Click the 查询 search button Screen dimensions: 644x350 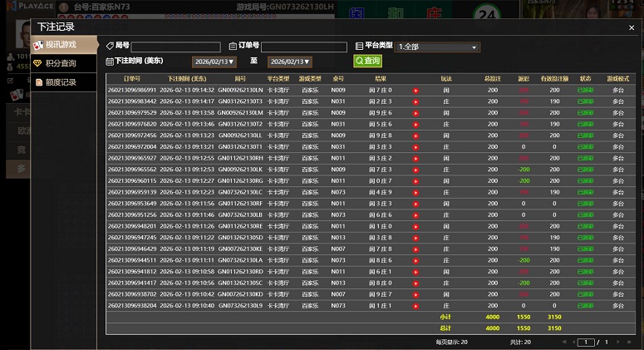[367, 61]
